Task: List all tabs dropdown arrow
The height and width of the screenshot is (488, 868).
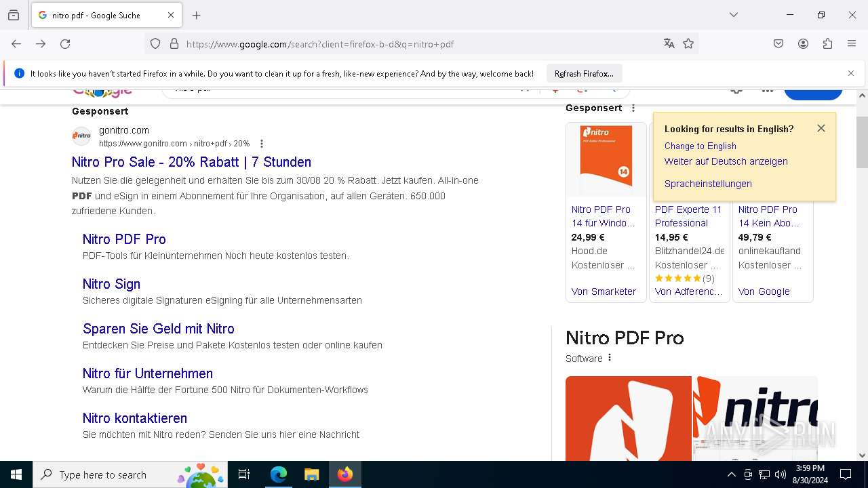Action: click(734, 15)
